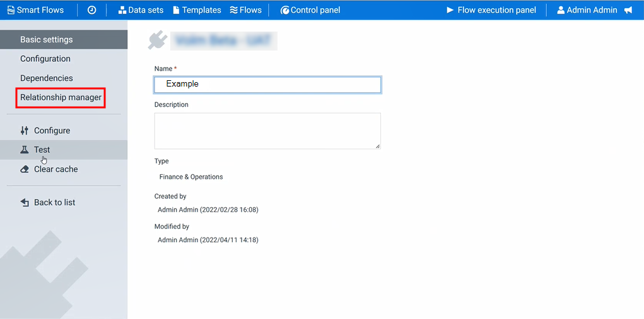Screen dimensions: 644x319
Task: Click the Name input field
Action: point(267,84)
